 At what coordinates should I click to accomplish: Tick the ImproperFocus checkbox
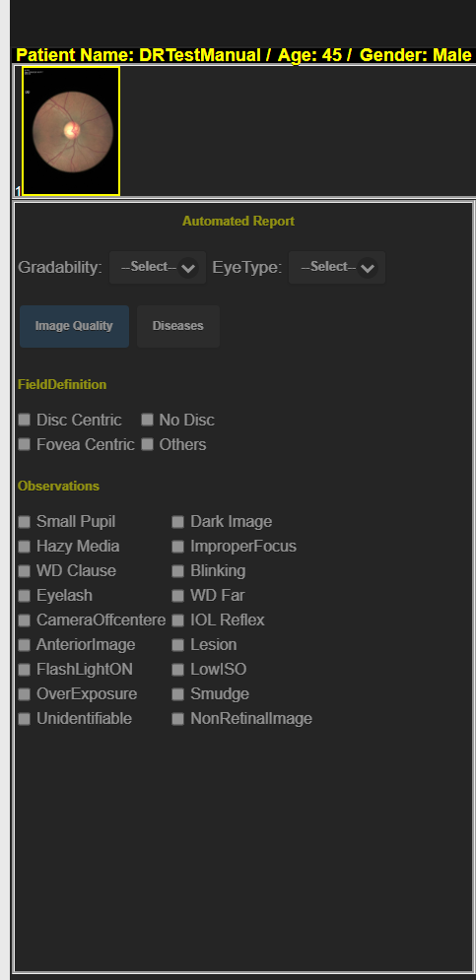coord(178,547)
